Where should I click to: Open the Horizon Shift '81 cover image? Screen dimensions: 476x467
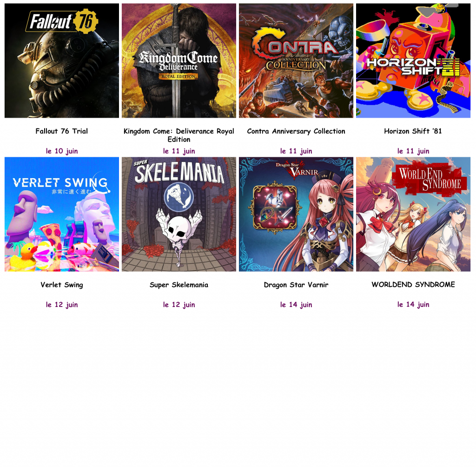tap(413, 60)
